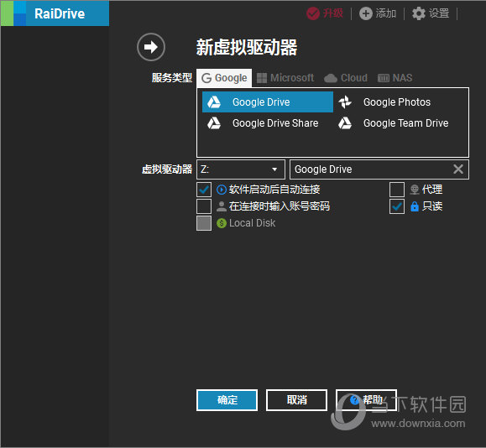Click the 软件启动后自动连接 label text
486x448 pixels.
(x=274, y=190)
